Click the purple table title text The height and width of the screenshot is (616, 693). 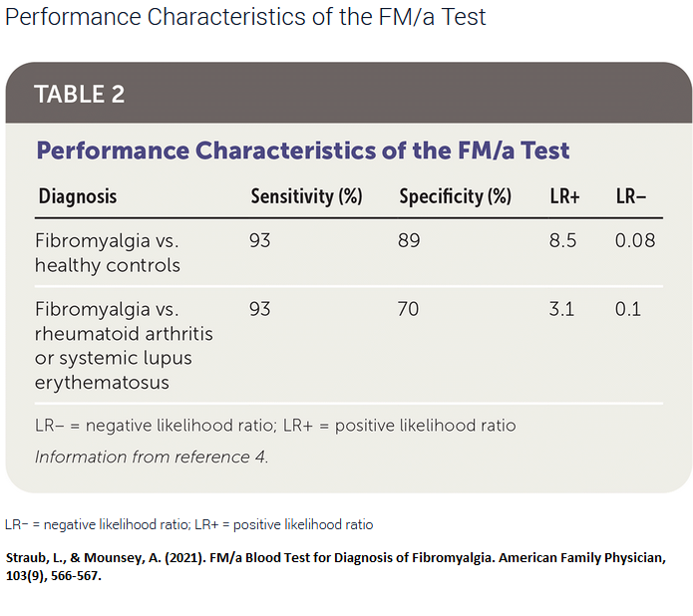303,151
